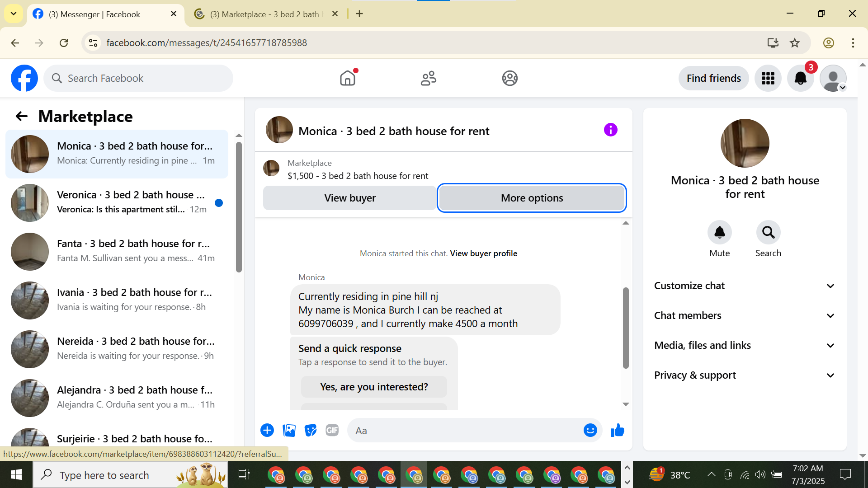Click the purple conversation info icon
Screen dimensions: 868x488
point(610,130)
